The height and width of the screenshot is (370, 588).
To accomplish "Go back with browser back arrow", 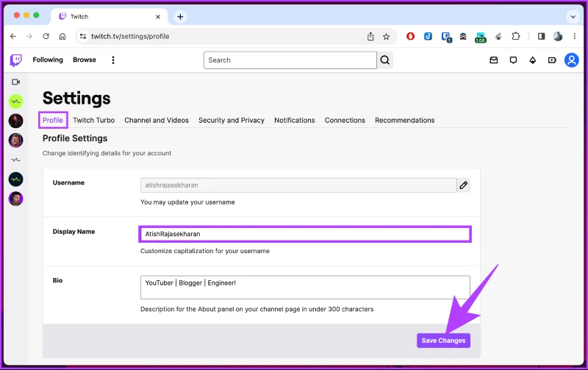I will (13, 36).
